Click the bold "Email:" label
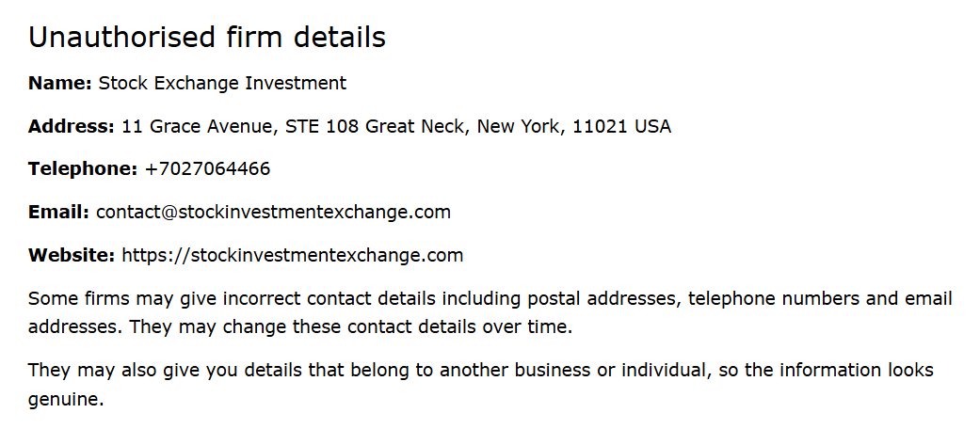The height and width of the screenshot is (429, 980). pos(58,213)
